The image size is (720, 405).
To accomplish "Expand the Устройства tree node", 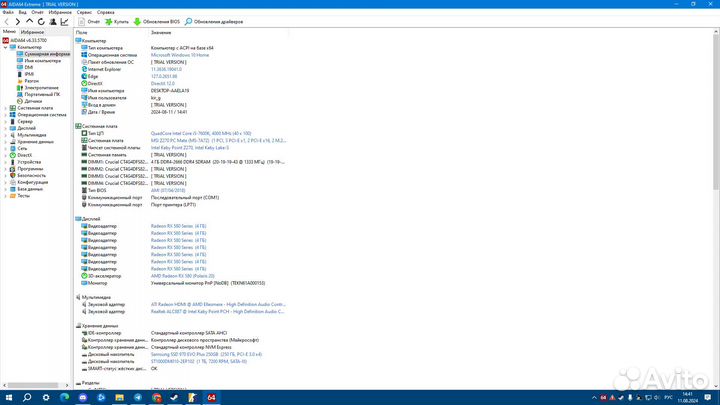I will point(6,162).
